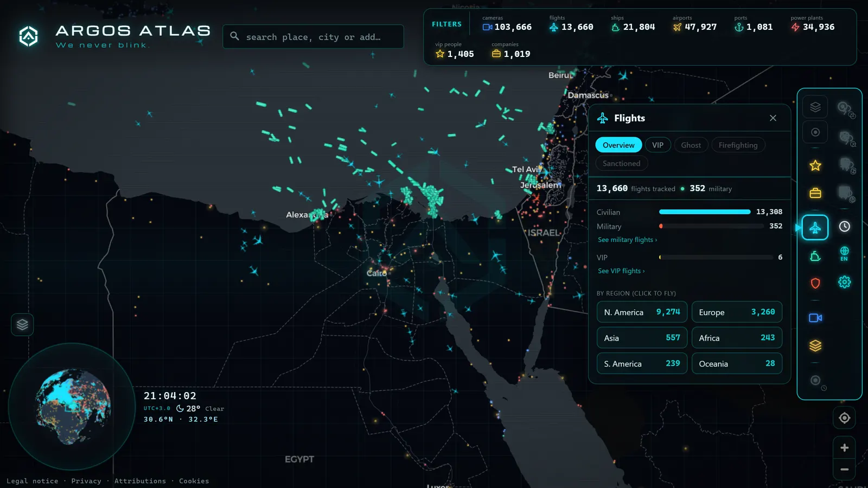Open the EN language selector
This screenshot has height=488, width=868.
point(844,254)
